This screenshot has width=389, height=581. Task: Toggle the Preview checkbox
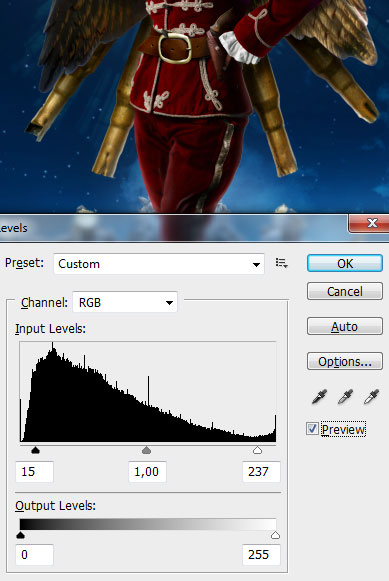click(x=312, y=429)
